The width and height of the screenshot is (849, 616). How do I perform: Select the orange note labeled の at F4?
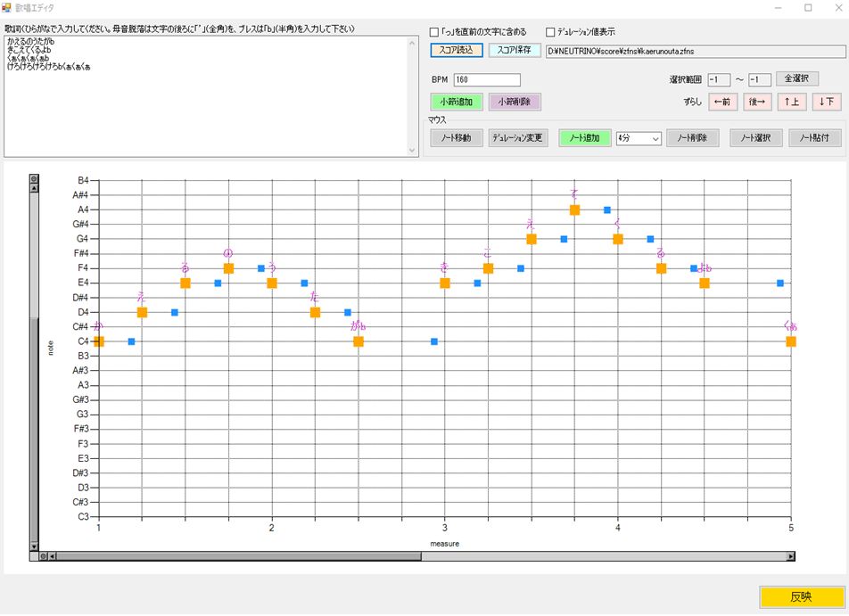[228, 268]
